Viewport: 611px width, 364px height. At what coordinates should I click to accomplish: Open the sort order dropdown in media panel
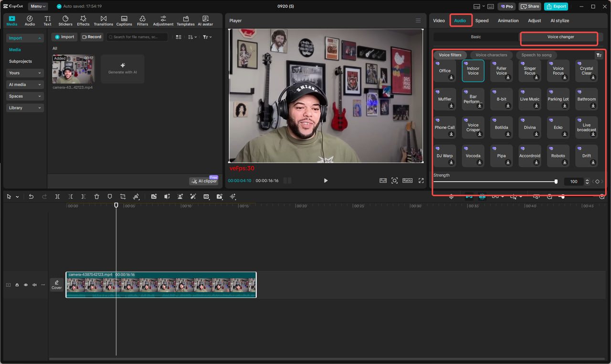point(192,37)
